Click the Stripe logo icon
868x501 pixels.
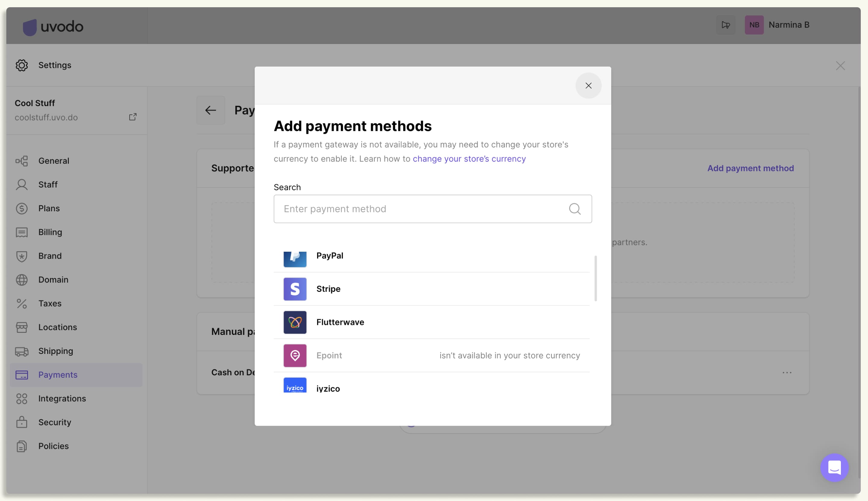(295, 289)
